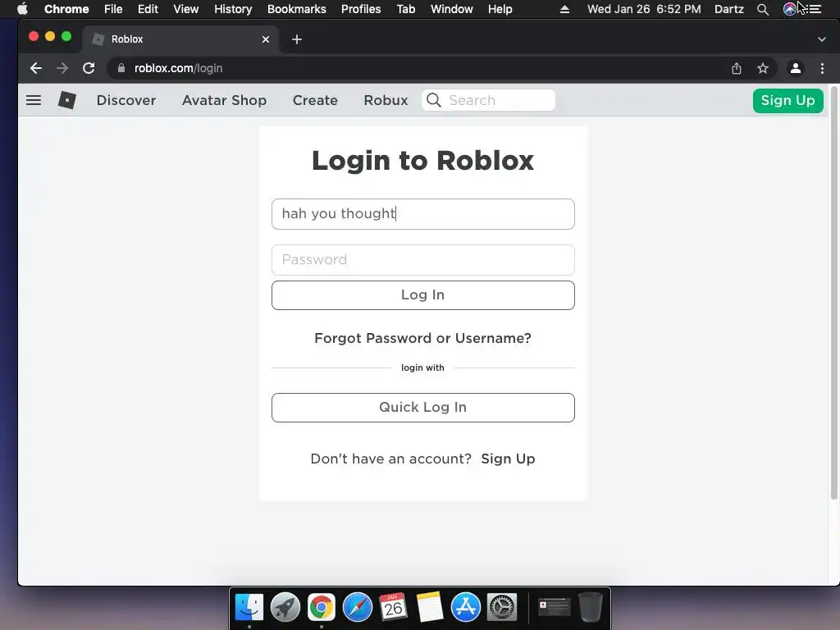Open Spotlight search in the menu bar
The image size is (840, 630).
pyautogui.click(x=763, y=9)
